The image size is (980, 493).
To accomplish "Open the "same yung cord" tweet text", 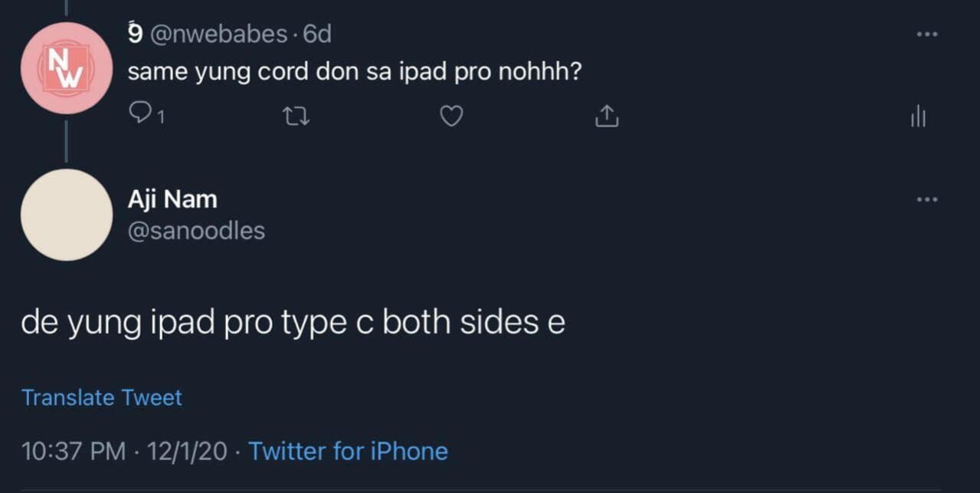I will coord(354,72).
